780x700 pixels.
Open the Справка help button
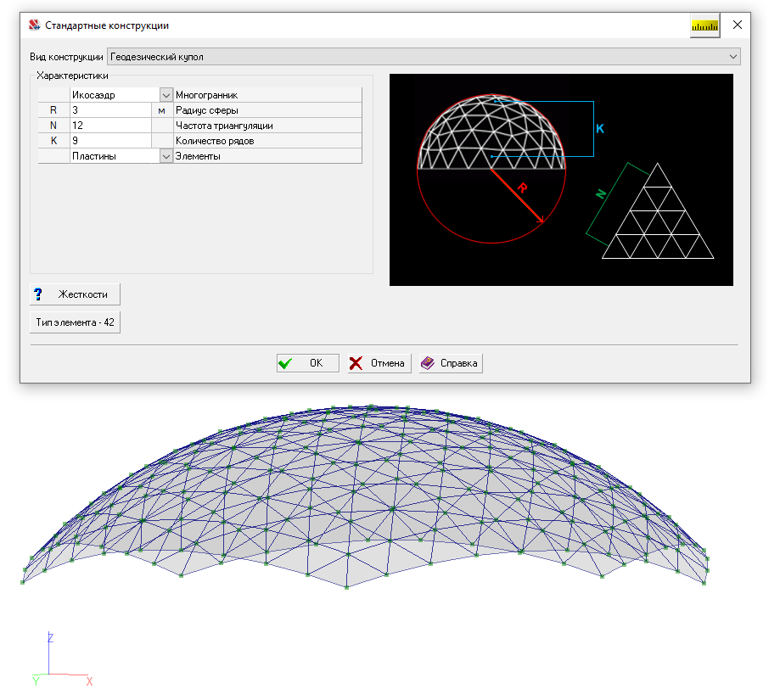(451, 363)
